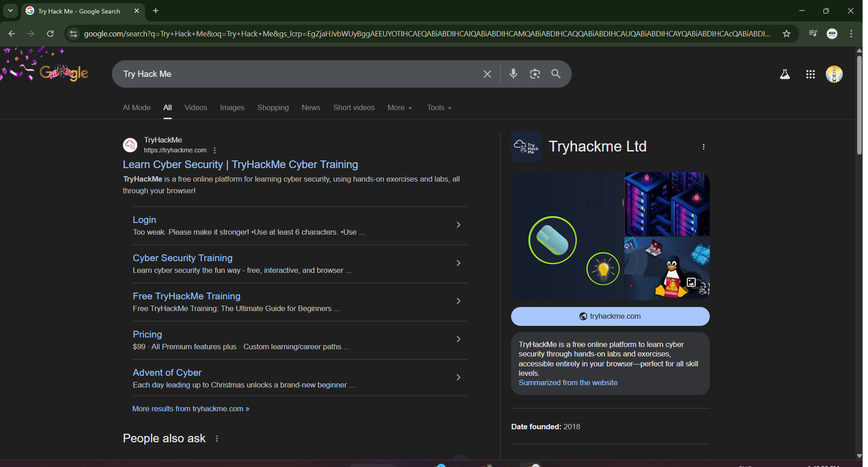View site information icon in address bar
The width and height of the screenshot is (868, 467).
click(74, 34)
